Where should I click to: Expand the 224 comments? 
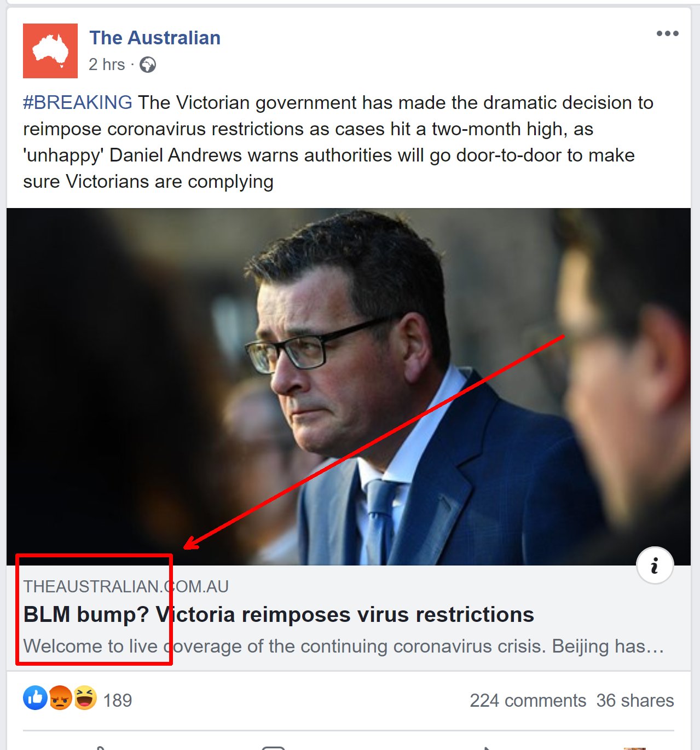coord(528,700)
